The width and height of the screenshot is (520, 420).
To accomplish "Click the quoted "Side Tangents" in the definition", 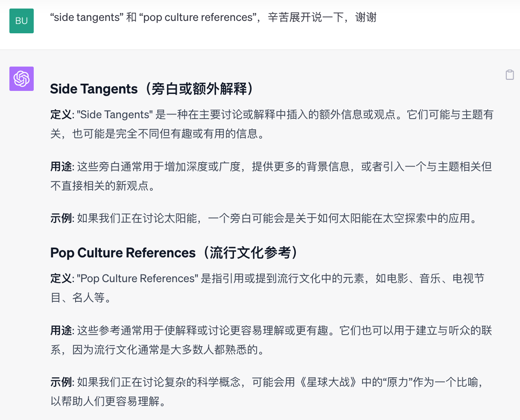I will 115,114.
